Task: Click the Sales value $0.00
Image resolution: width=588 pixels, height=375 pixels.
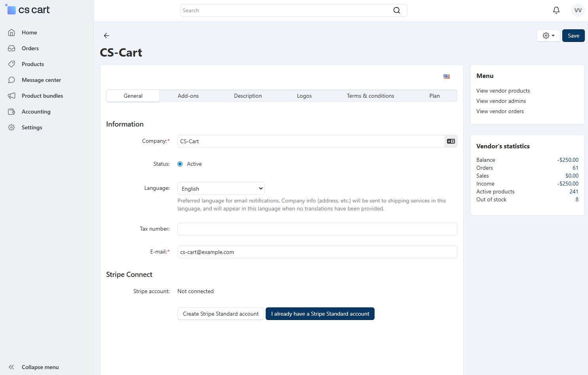Action: pos(572,176)
